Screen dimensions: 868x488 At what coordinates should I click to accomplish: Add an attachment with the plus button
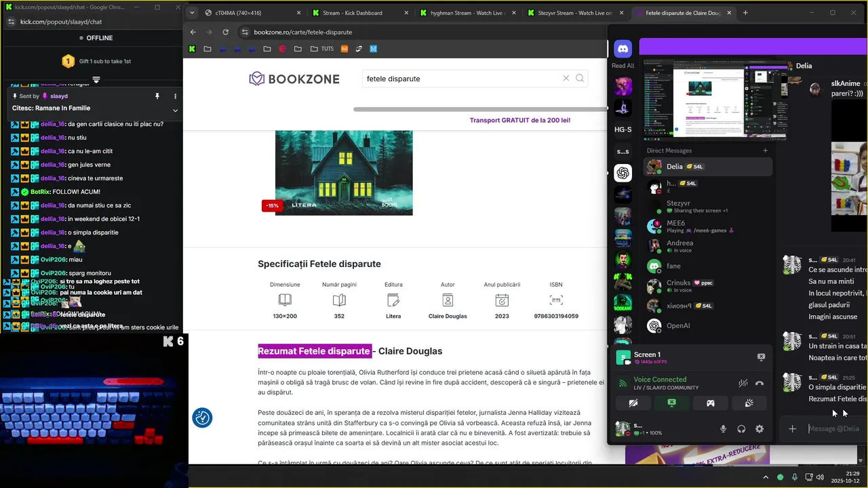click(792, 428)
